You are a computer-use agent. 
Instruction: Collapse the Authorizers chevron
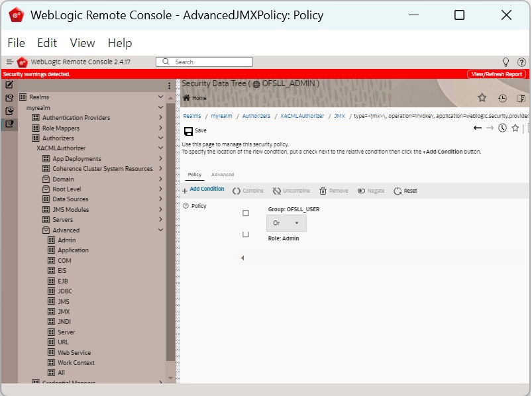click(x=160, y=138)
